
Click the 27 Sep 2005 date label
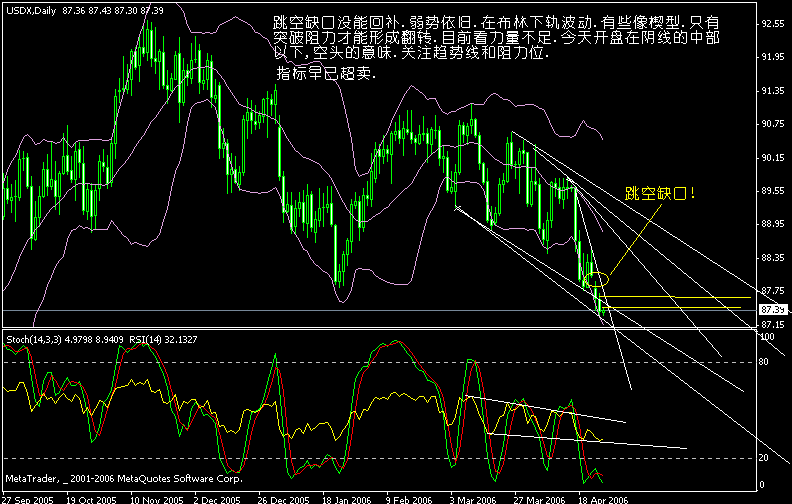pyautogui.click(x=28, y=500)
